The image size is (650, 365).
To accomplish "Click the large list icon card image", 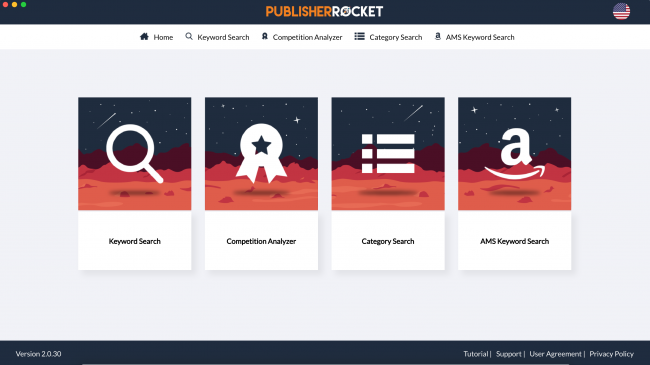I will pyautogui.click(x=388, y=153).
